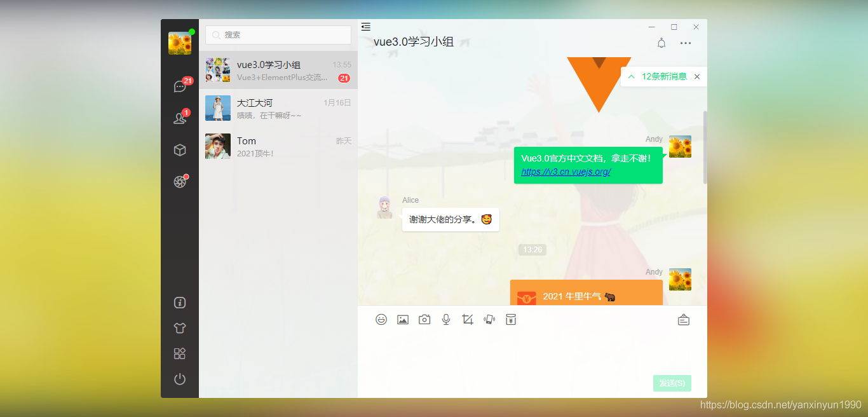Select the camera photo icon
Viewport: 868px width, 417px height.
point(424,319)
